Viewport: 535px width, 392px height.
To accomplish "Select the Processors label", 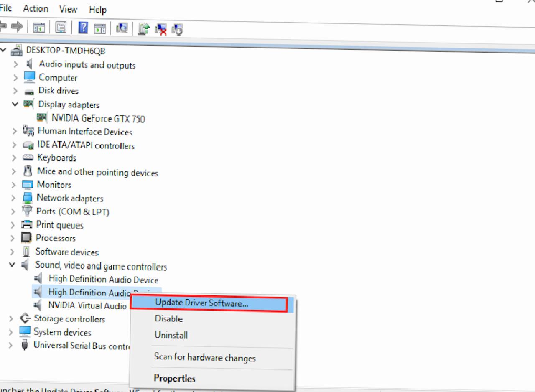I will click(56, 238).
